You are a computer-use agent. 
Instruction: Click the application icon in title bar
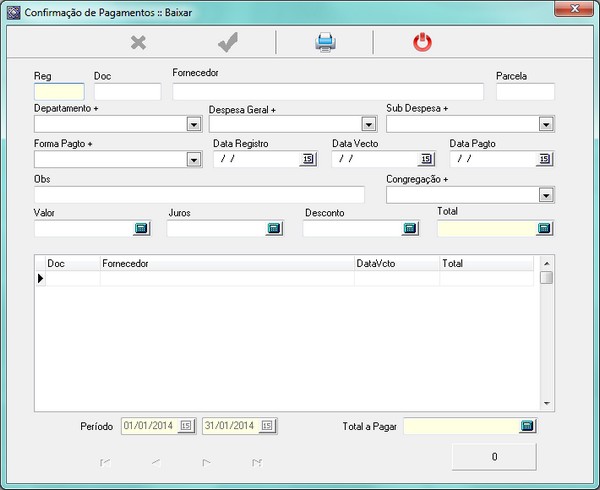[x=13, y=13]
